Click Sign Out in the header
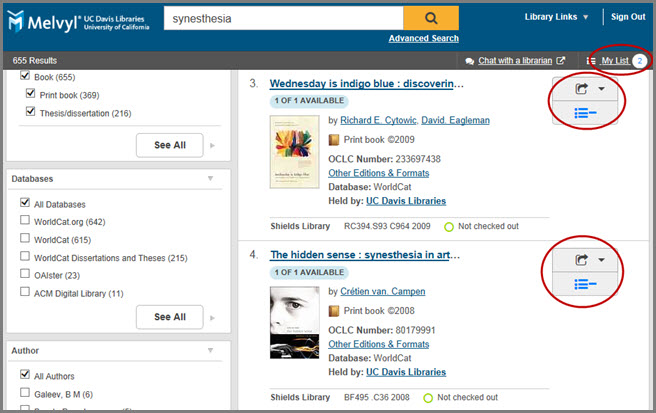 point(628,17)
